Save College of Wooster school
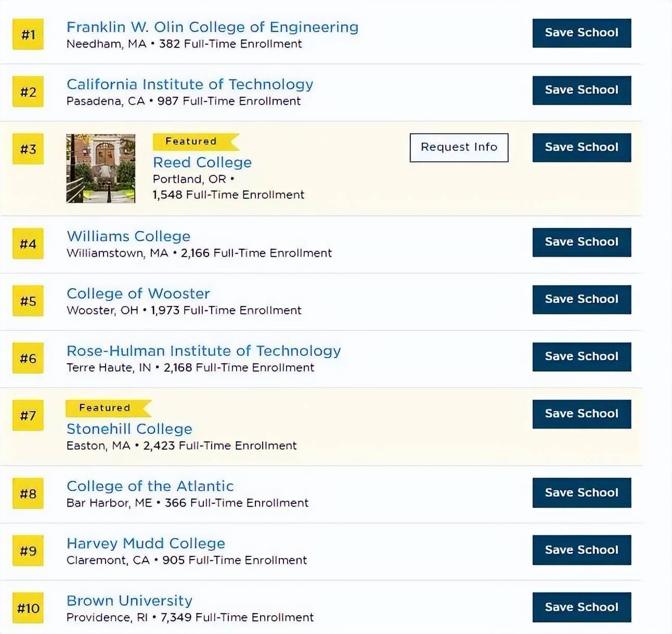Viewport: 672px width, 634px height. tap(581, 299)
